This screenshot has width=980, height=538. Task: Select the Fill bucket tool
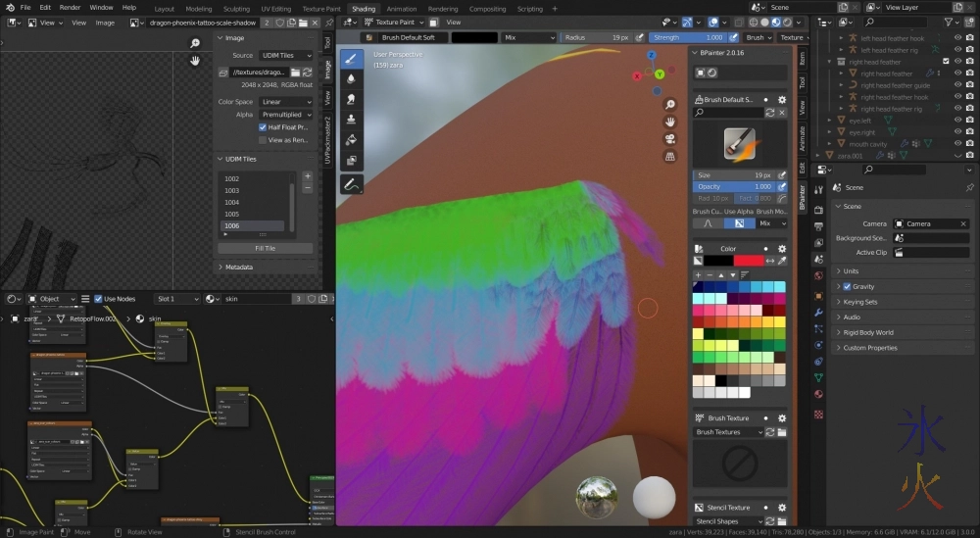[351, 140]
